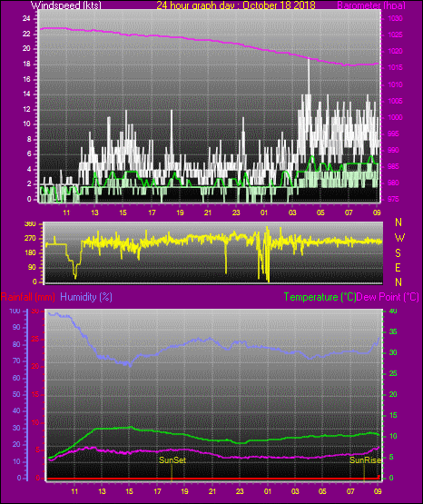
Task: Click hour 15 on bottom graph time axis
Action: coord(129,491)
